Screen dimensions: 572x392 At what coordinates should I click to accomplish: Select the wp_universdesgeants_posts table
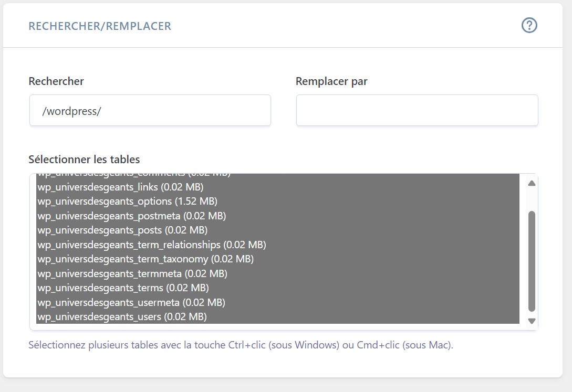tap(278, 230)
